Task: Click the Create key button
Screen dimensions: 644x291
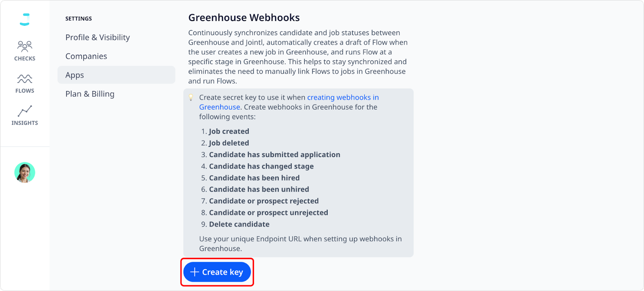Action: 217,272
